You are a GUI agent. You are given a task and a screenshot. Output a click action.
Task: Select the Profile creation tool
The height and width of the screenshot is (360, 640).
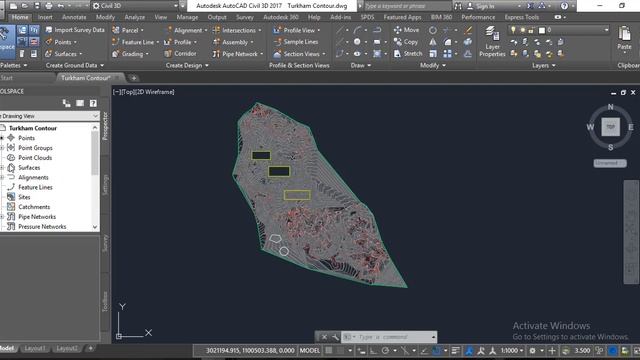click(x=180, y=42)
